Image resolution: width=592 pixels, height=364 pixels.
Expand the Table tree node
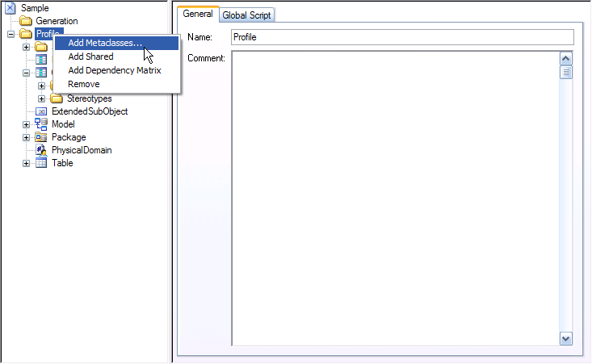pyautogui.click(x=27, y=163)
